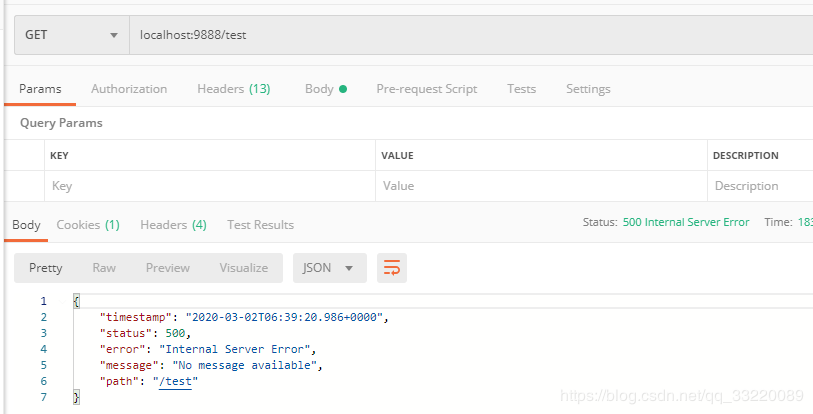This screenshot has width=813, height=414.
Task: Go to the Pre-request Script tab
Action: click(x=426, y=89)
